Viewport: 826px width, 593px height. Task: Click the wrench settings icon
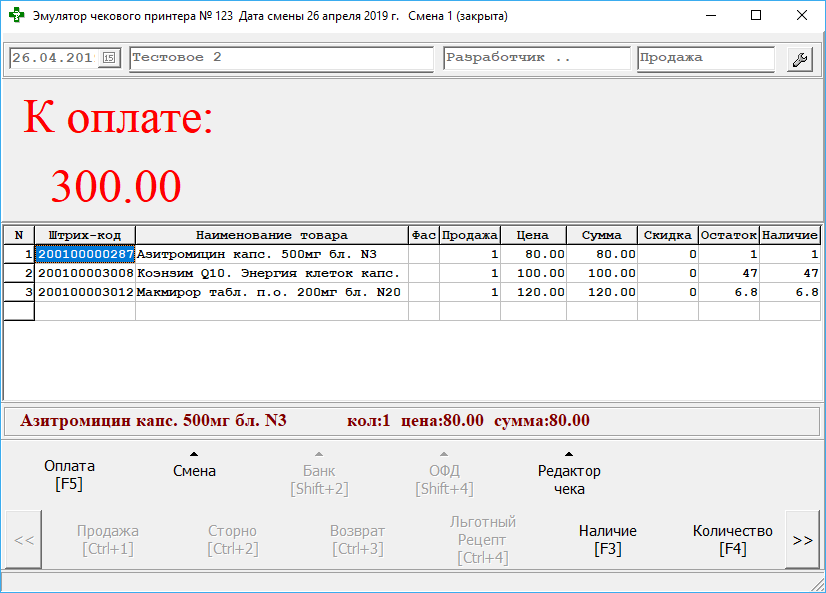[x=800, y=59]
